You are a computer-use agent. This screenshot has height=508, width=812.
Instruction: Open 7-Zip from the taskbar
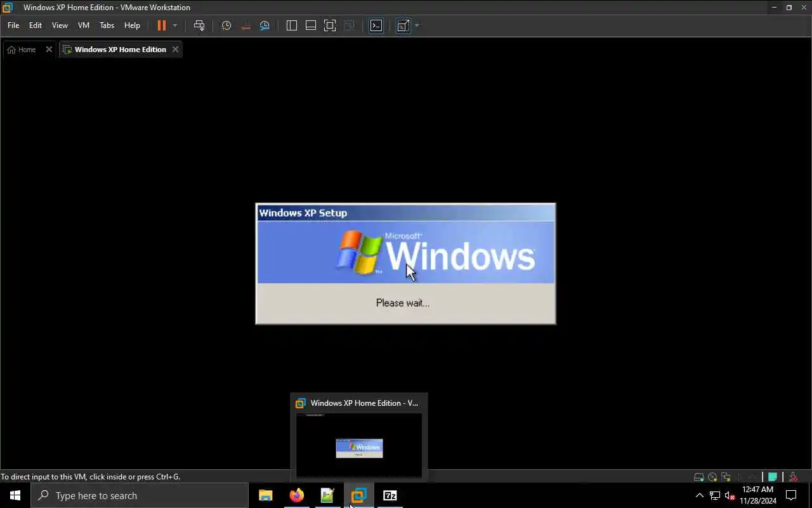390,495
